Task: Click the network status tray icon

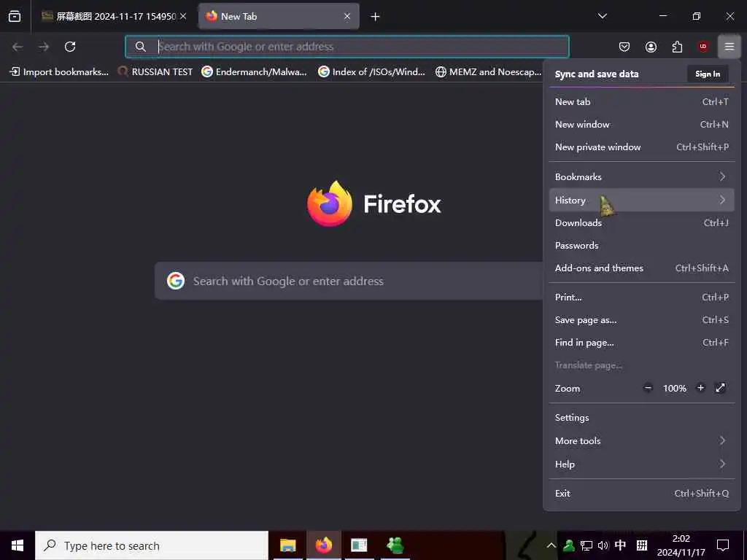Action: coord(586,545)
